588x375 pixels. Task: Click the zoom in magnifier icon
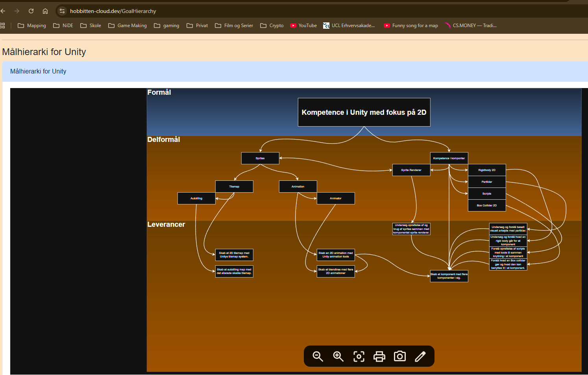[338, 357]
